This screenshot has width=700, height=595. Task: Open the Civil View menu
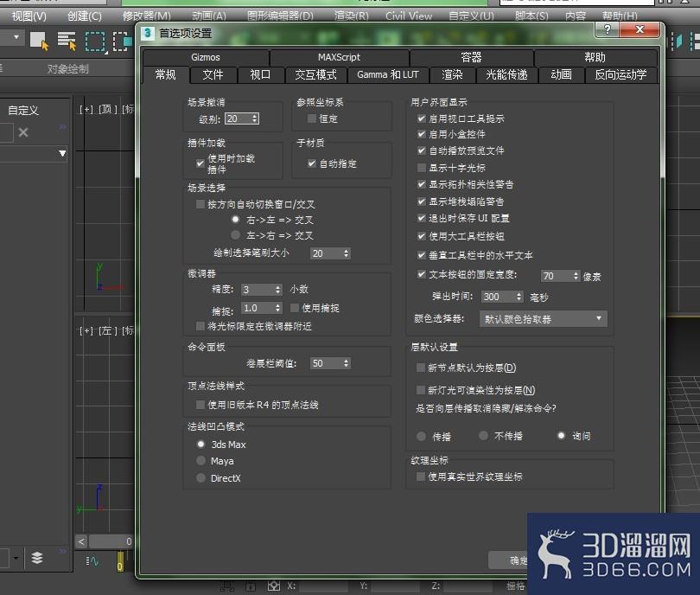coord(409,16)
